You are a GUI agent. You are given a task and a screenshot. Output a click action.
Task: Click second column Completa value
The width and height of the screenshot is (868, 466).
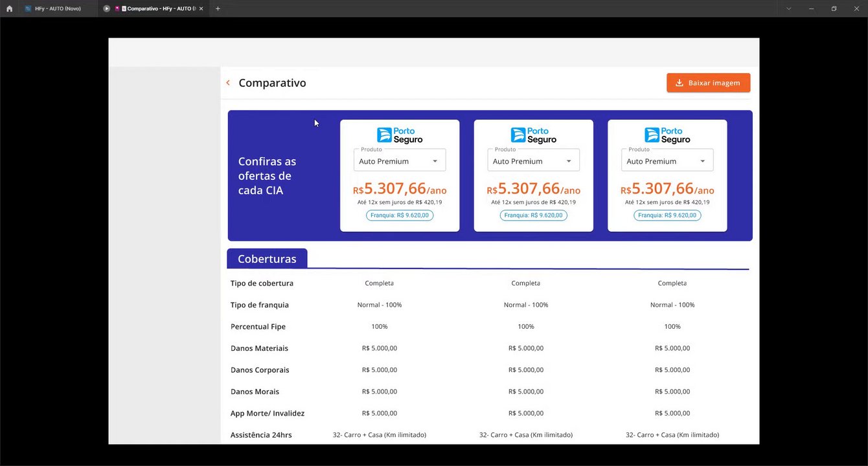(526, 283)
